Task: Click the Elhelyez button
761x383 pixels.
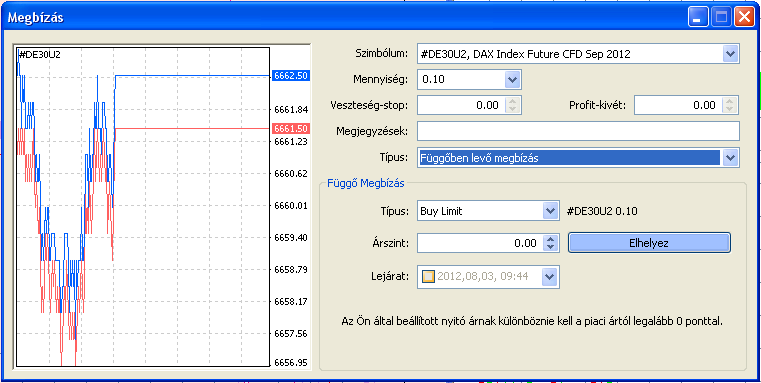Action: click(649, 243)
